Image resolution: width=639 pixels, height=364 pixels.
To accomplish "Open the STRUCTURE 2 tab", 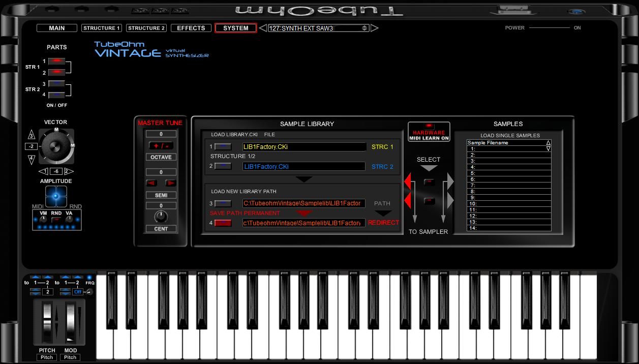I will pyautogui.click(x=146, y=28).
